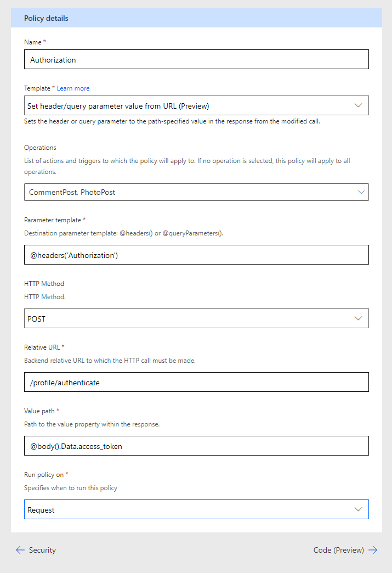Click inside the Name field containing Authorization

pos(196,59)
